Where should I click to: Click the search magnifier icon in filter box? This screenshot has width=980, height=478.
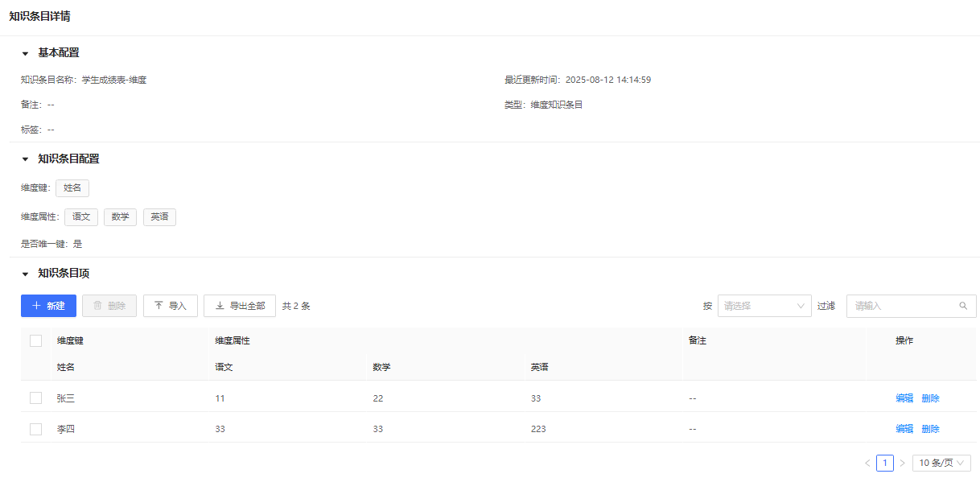click(963, 306)
